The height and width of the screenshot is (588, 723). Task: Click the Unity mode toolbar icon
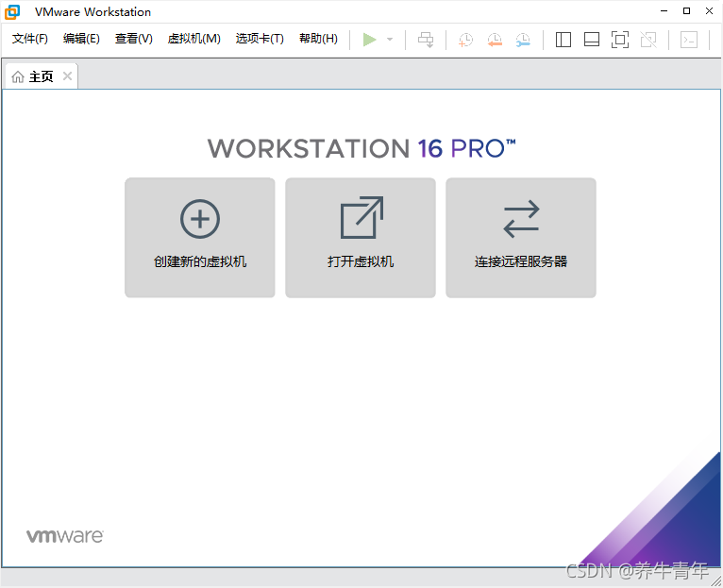(x=648, y=40)
